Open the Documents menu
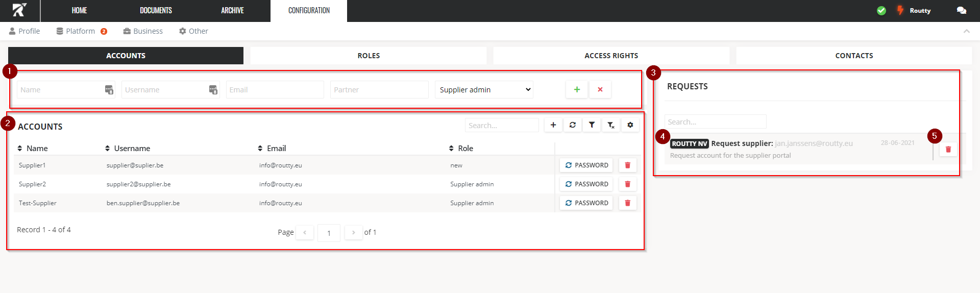The image size is (980, 293). coord(156,11)
